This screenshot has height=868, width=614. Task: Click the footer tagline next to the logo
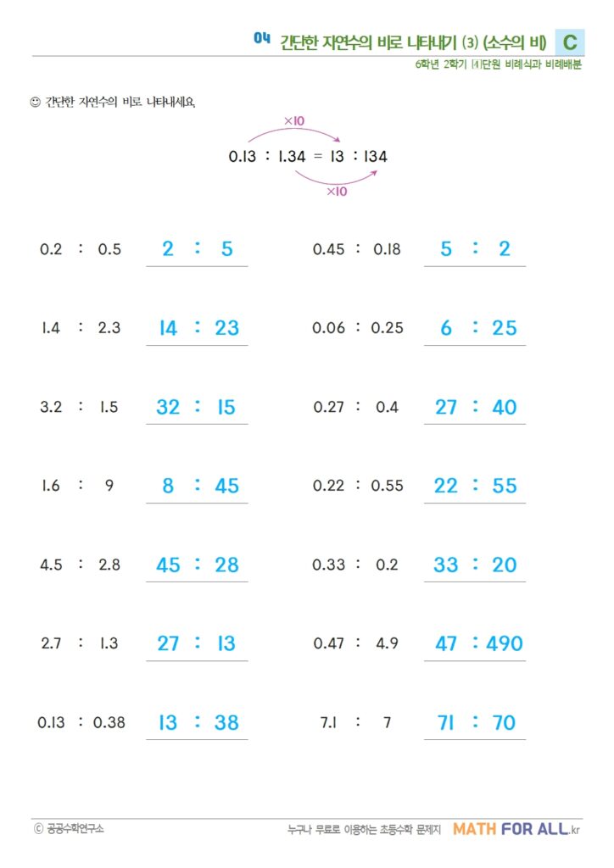pos(364,830)
